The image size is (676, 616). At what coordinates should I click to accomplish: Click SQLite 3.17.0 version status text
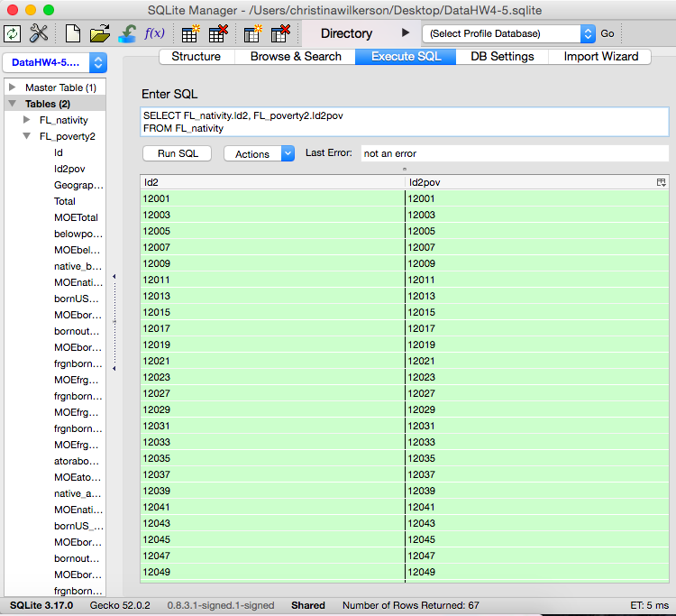(41, 605)
